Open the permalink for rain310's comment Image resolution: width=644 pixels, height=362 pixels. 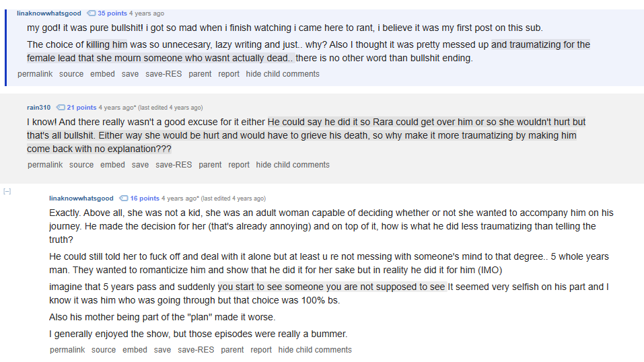pos(45,165)
